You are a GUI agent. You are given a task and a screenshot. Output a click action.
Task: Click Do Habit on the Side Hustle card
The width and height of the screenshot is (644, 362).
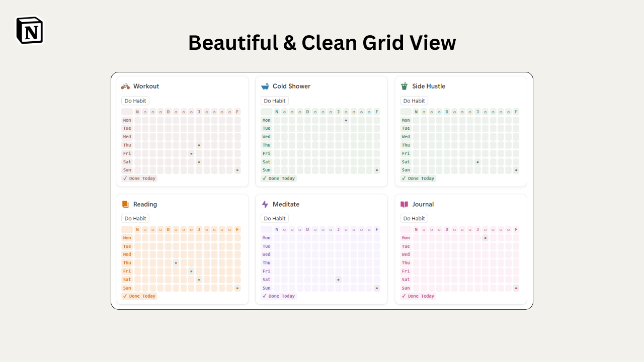[x=414, y=101]
